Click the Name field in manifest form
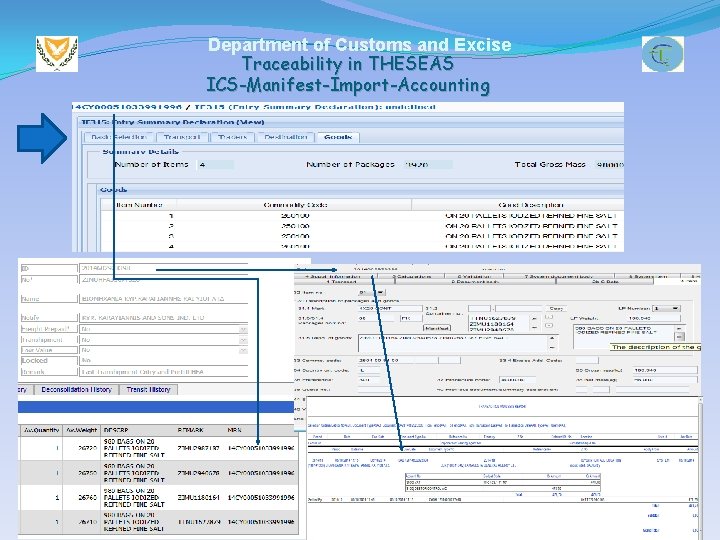The width and height of the screenshot is (720, 540). (163, 298)
